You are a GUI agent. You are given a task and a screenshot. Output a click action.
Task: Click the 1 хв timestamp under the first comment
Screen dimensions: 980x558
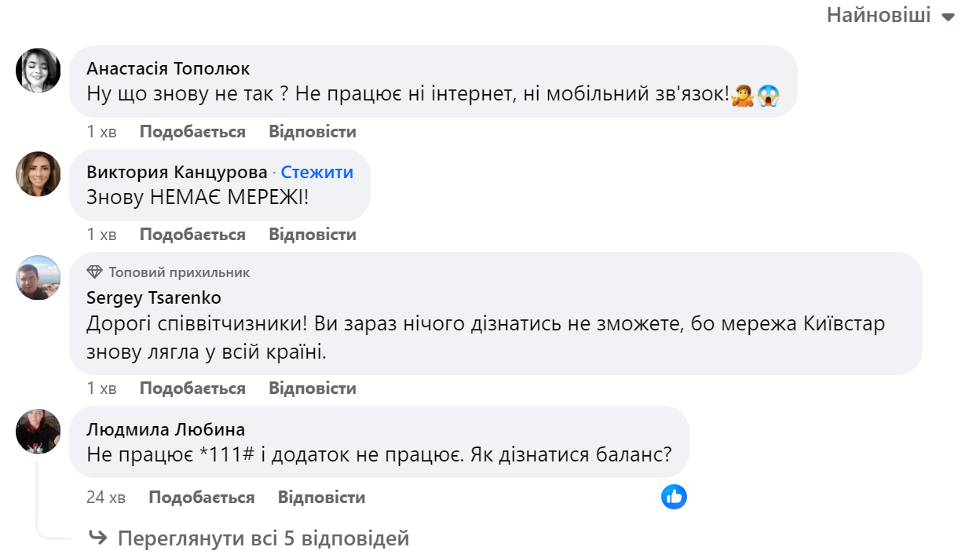click(97, 131)
